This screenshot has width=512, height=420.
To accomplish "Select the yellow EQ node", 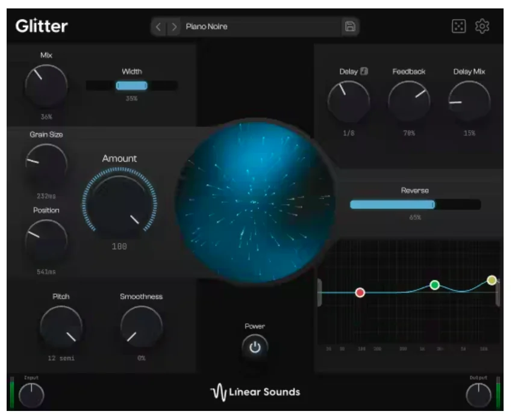I will (x=492, y=280).
